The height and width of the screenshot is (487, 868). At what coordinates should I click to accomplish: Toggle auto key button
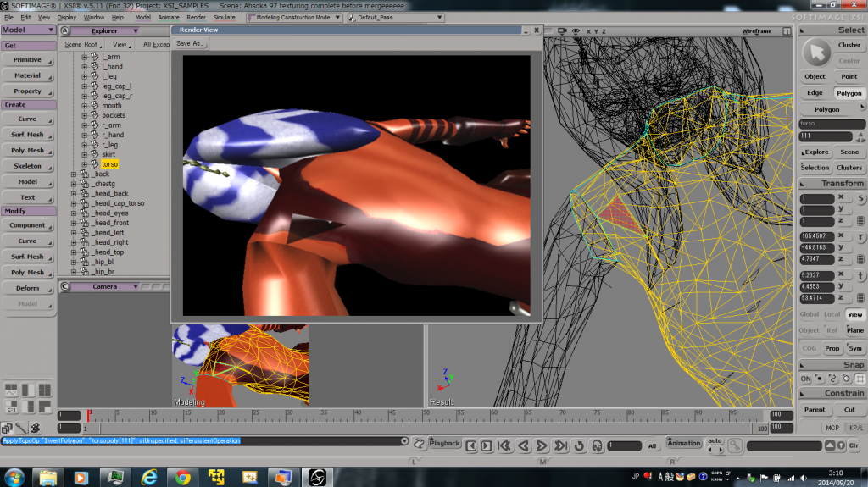coord(715,441)
